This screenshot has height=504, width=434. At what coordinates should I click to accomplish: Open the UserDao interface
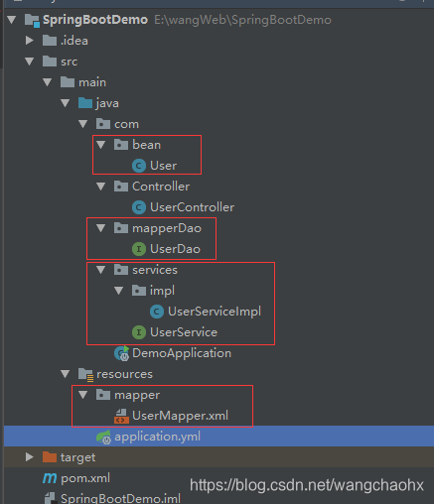click(x=176, y=249)
